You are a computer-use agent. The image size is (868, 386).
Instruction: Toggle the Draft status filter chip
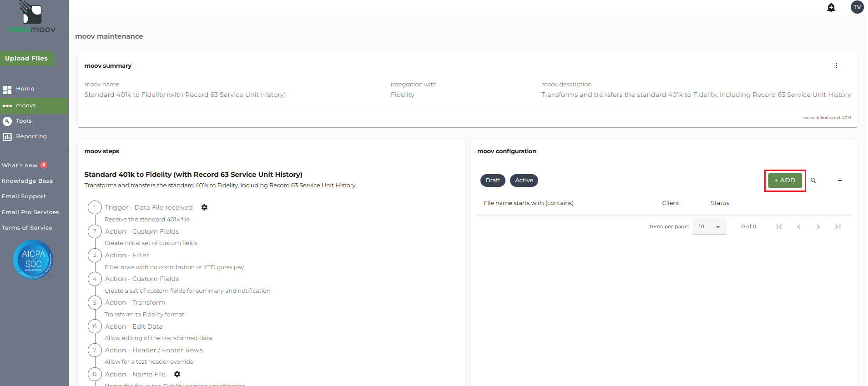click(493, 180)
